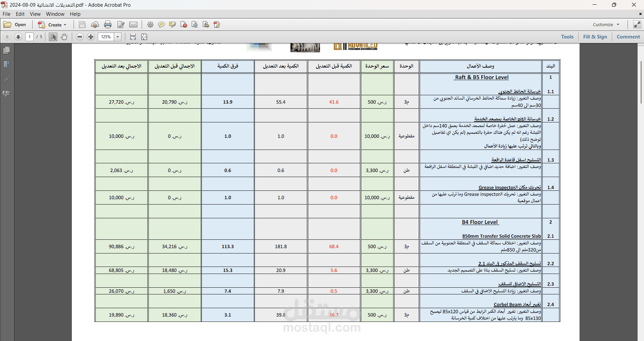This screenshot has height=341, width=644.
Task: Click the Save floppy disk icon
Action: coord(82,24)
